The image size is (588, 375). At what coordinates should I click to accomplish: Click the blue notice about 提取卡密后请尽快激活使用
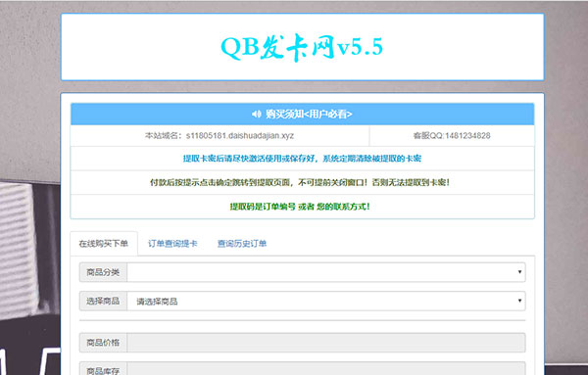tap(302, 159)
